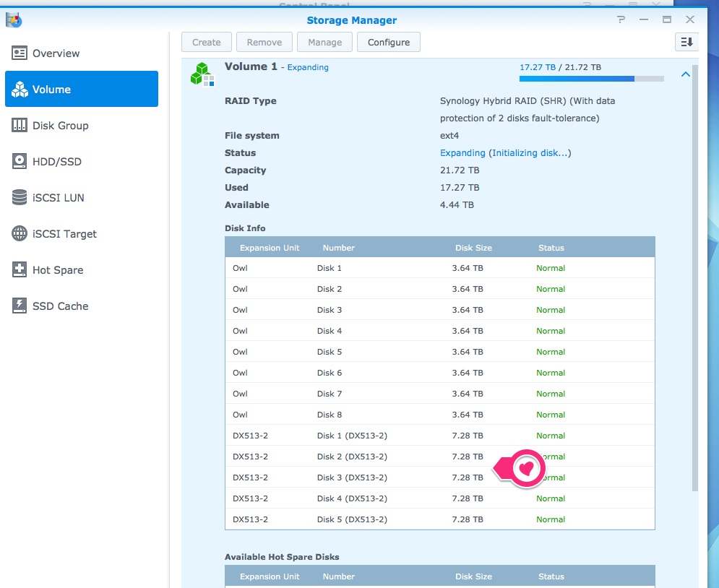Select the Owl Disk 3 row
The image size is (719, 588).
coord(440,310)
